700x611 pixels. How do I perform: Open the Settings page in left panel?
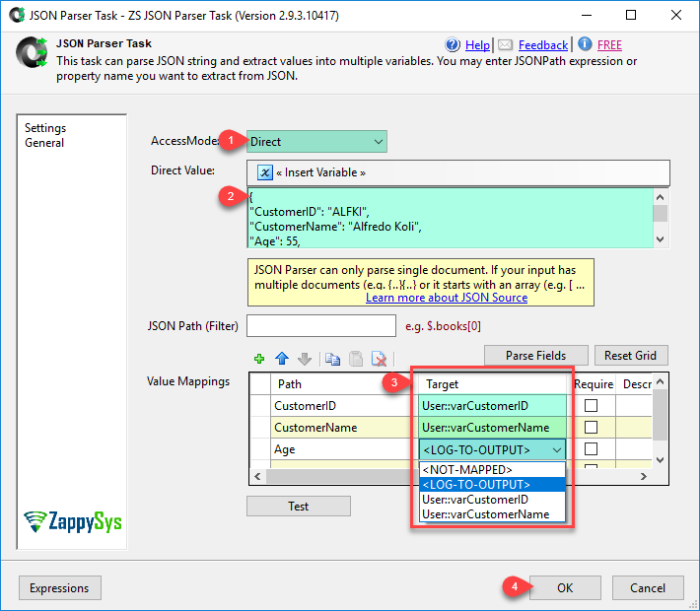coord(45,128)
